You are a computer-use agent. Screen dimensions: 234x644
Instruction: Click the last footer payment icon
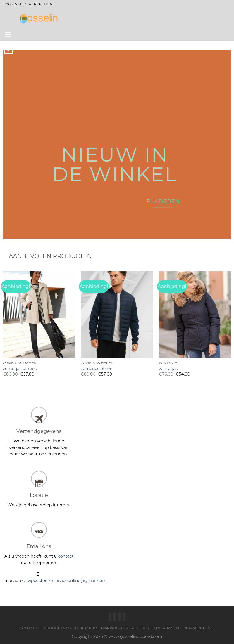point(124,617)
